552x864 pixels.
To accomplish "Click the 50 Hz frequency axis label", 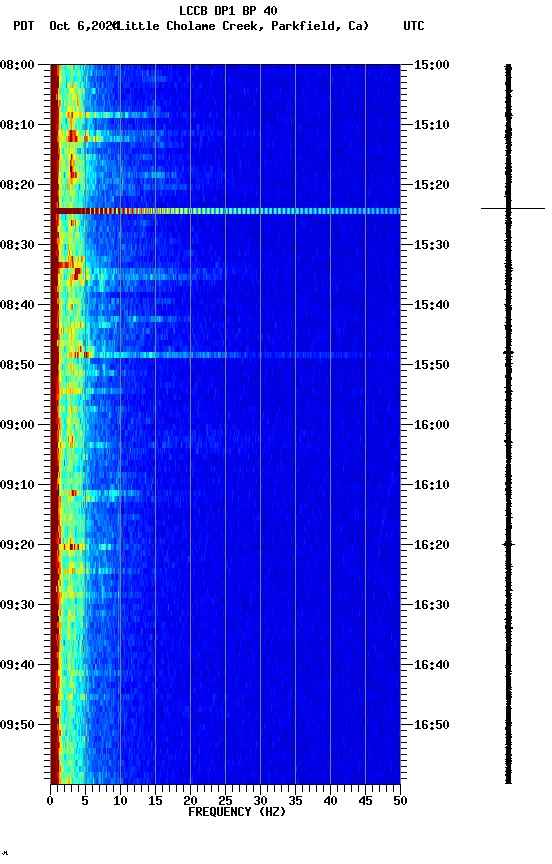I will pyautogui.click(x=400, y=801).
